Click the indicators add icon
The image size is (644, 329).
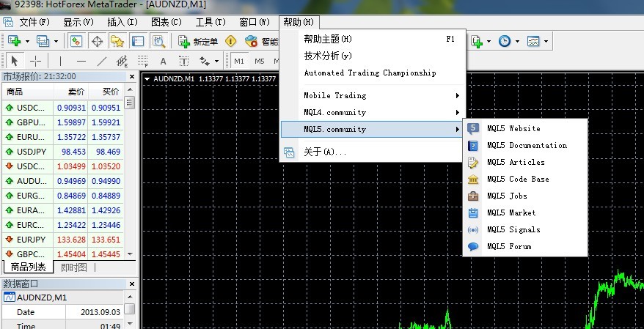477,41
